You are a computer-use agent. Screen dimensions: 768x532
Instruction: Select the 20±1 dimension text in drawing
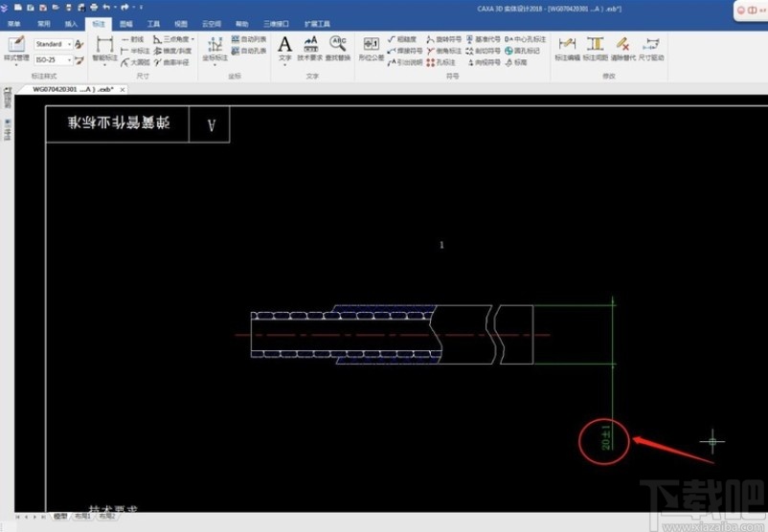pyautogui.click(x=605, y=437)
